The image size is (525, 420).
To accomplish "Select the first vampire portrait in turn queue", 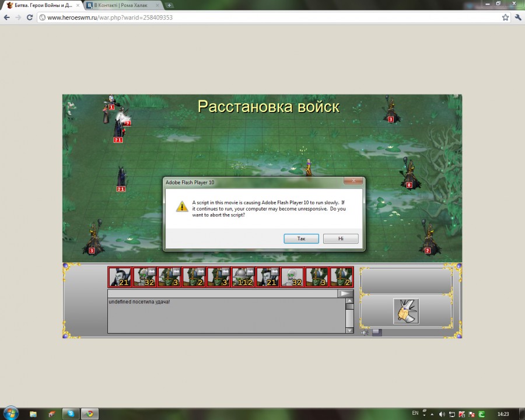I will 120,277.
